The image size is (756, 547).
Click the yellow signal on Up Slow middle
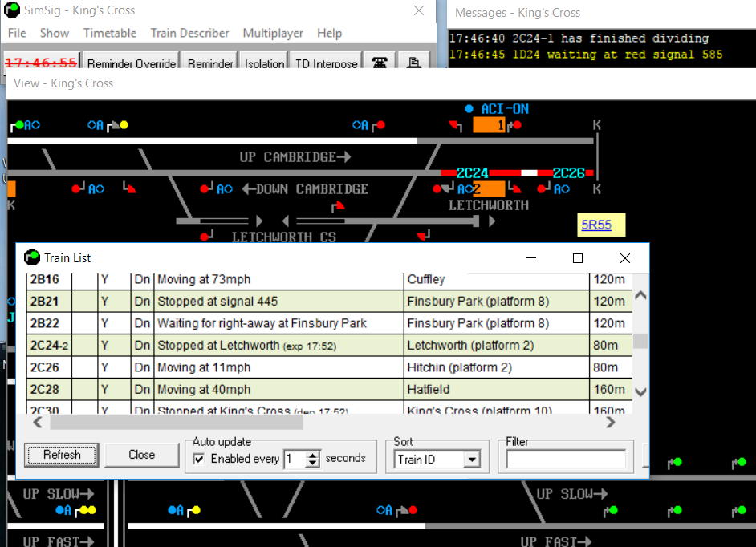click(197, 510)
